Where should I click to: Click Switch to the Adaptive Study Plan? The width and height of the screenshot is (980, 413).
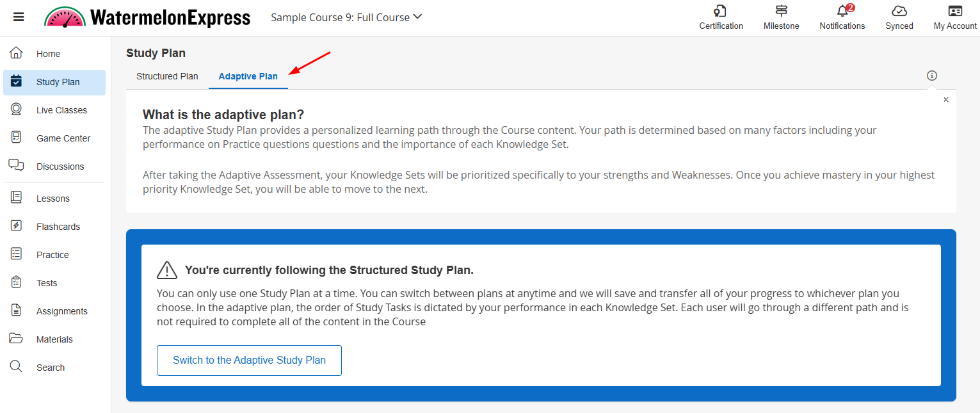coord(249,360)
